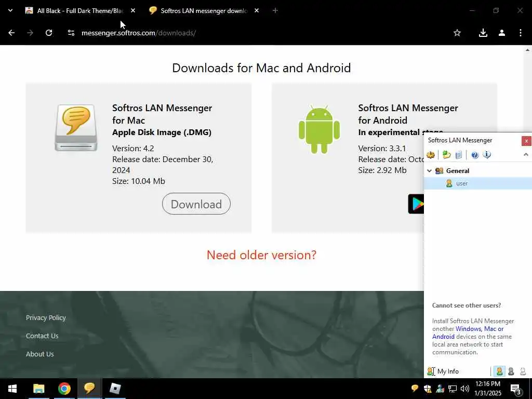Click the 'Downloads for Mac and Android' heading

pos(261,68)
